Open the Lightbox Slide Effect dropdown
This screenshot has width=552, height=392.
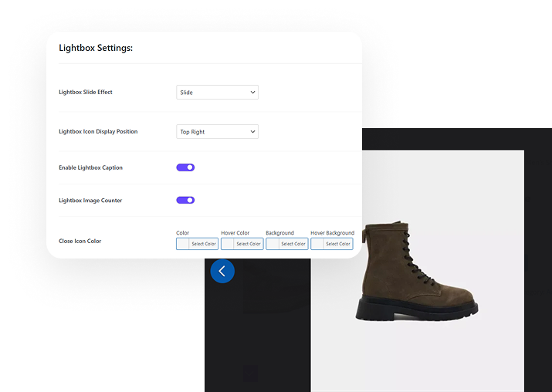tap(217, 93)
